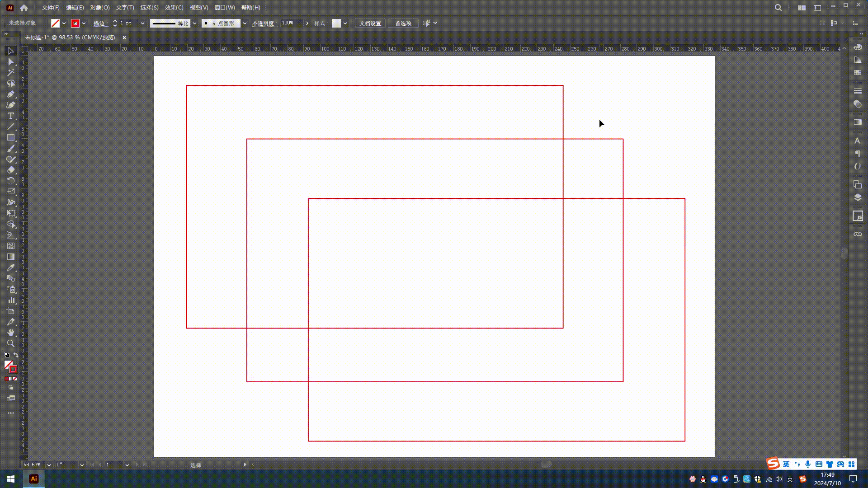Choose the Shape Builder tool
The width and height of the screenshot is (868, 488).
(11, 224)
